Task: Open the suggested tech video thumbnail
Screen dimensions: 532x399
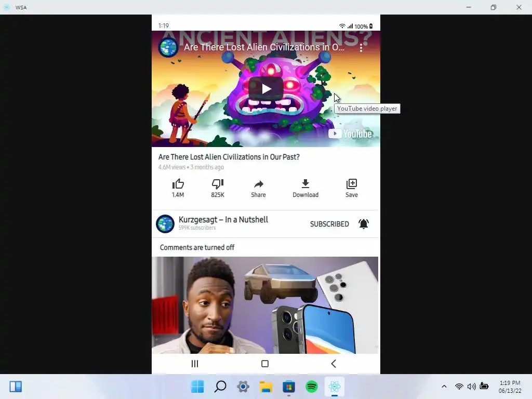Action: 265,305
